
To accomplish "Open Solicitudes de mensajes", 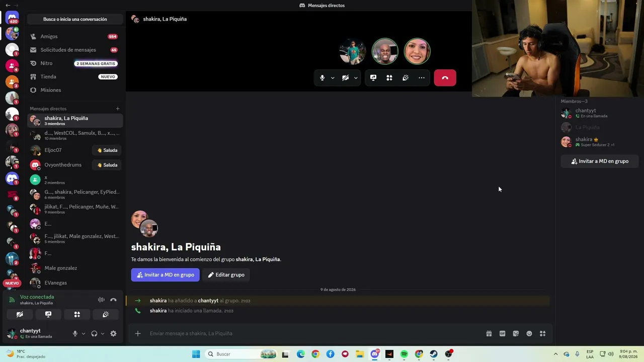I will pyautogui.click(x=75, y=50).
